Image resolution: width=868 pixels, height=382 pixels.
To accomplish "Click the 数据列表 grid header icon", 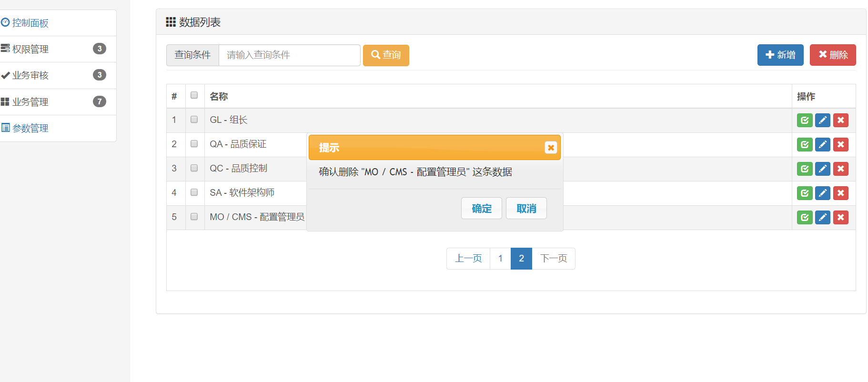I will click(171, 22).
